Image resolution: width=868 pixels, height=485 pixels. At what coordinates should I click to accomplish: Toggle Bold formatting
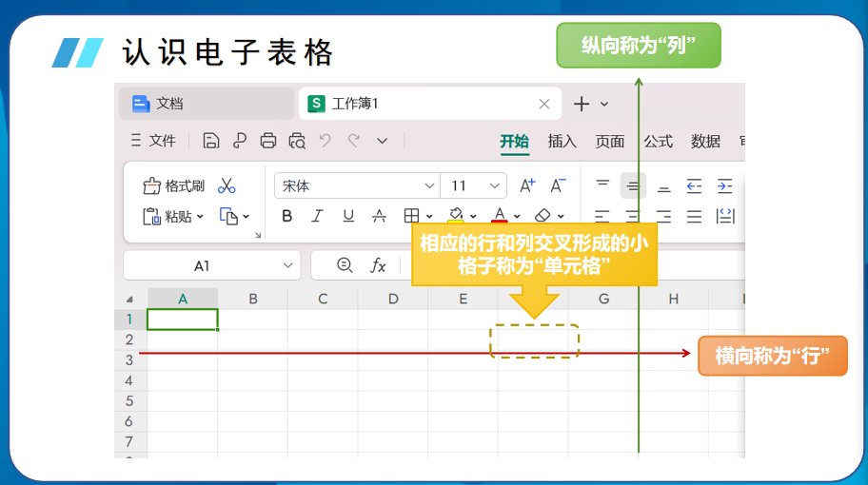coord(287,216)
